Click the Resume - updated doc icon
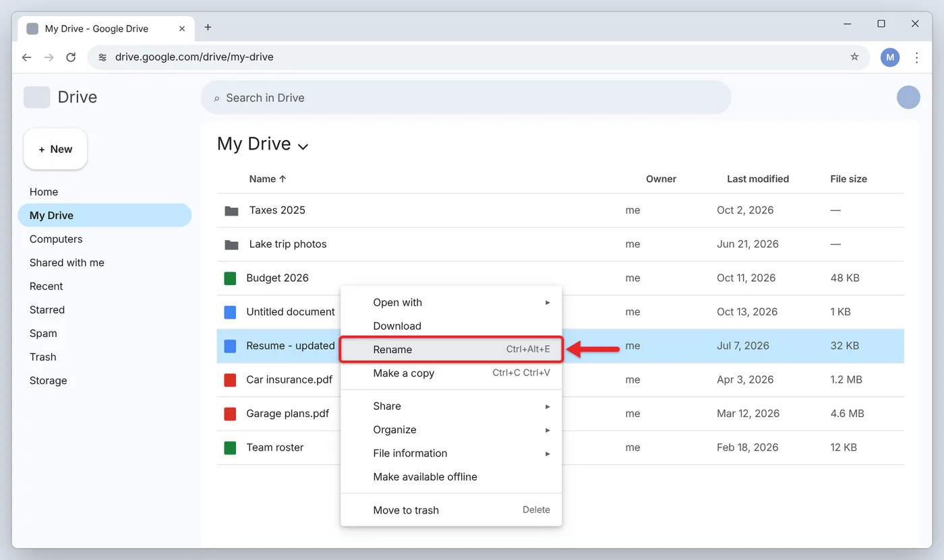 (x=230, y=346)
